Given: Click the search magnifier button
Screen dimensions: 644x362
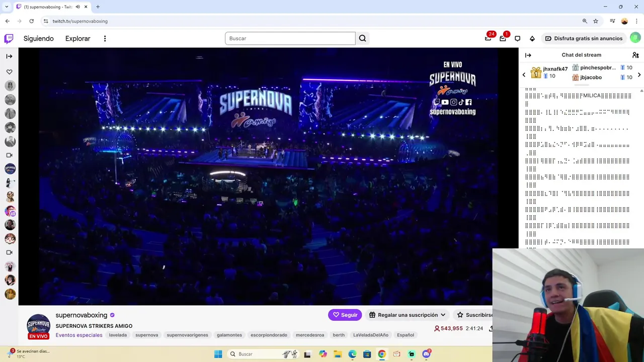Looking at the screenshot, I should coord(362,38).
